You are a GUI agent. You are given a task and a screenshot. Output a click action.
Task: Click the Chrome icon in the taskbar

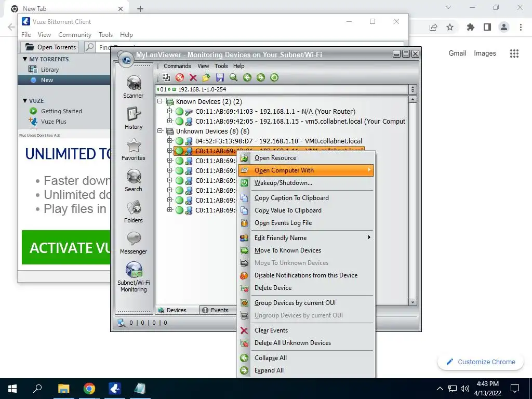tap(89, 389)
